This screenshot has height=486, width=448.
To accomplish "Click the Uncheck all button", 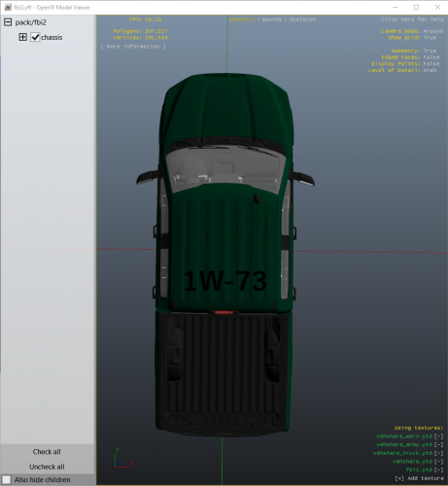I will point(47,467).
